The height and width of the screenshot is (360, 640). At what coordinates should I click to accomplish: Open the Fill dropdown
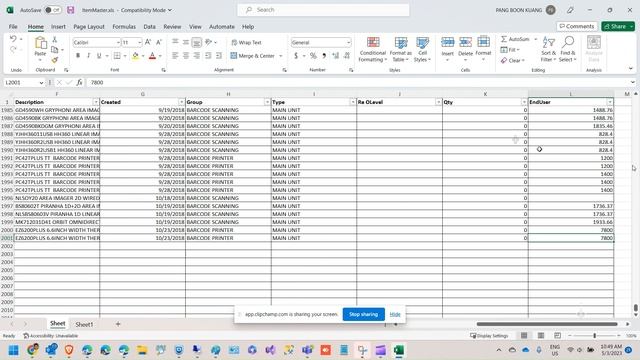tap(510, 49)
